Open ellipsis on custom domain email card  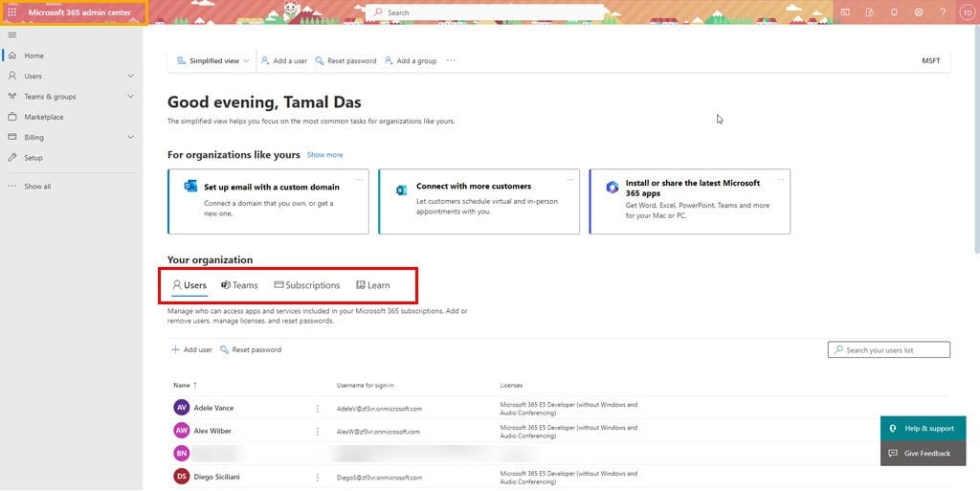[x=359, y=179]
